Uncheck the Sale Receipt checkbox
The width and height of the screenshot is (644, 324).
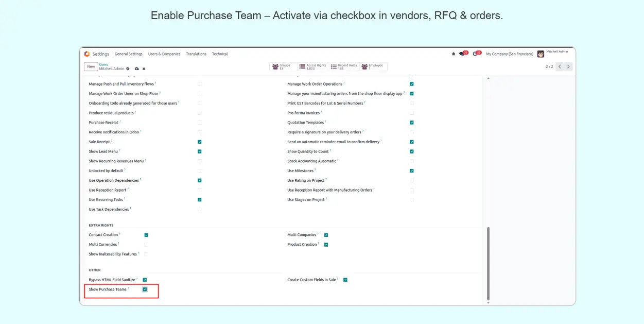click(199, 142)
